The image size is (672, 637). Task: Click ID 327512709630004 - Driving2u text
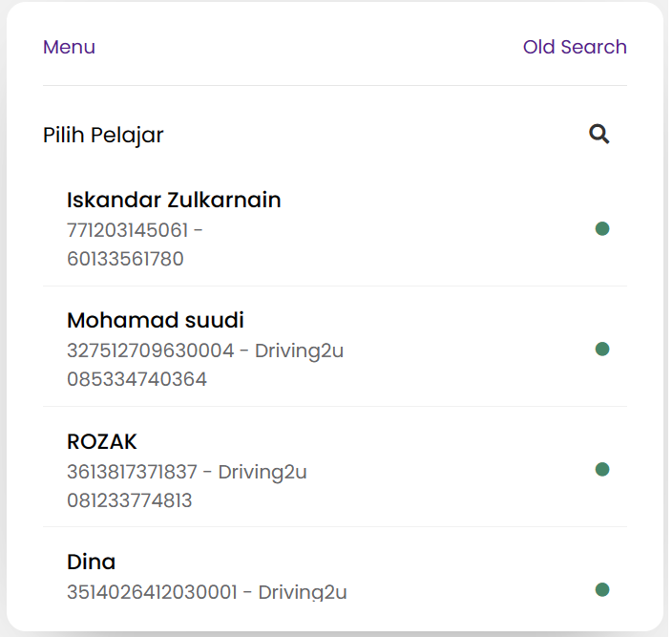click(205, 350)
